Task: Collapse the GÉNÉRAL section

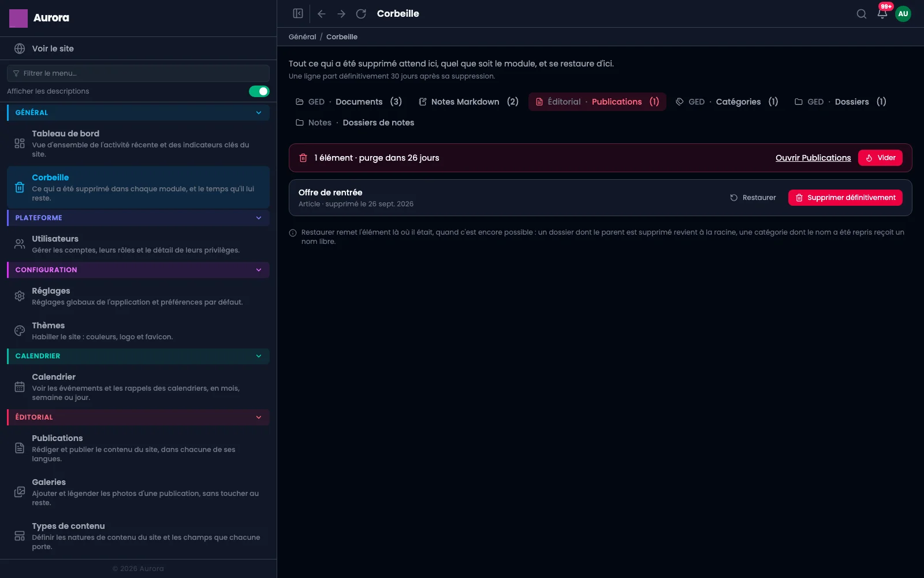Action: point(138,113)
